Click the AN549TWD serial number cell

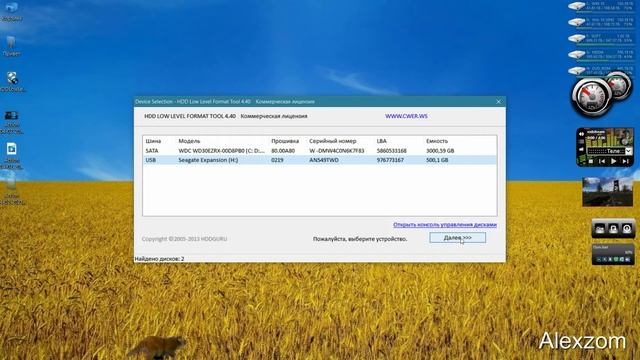click(x=324, y=160)
